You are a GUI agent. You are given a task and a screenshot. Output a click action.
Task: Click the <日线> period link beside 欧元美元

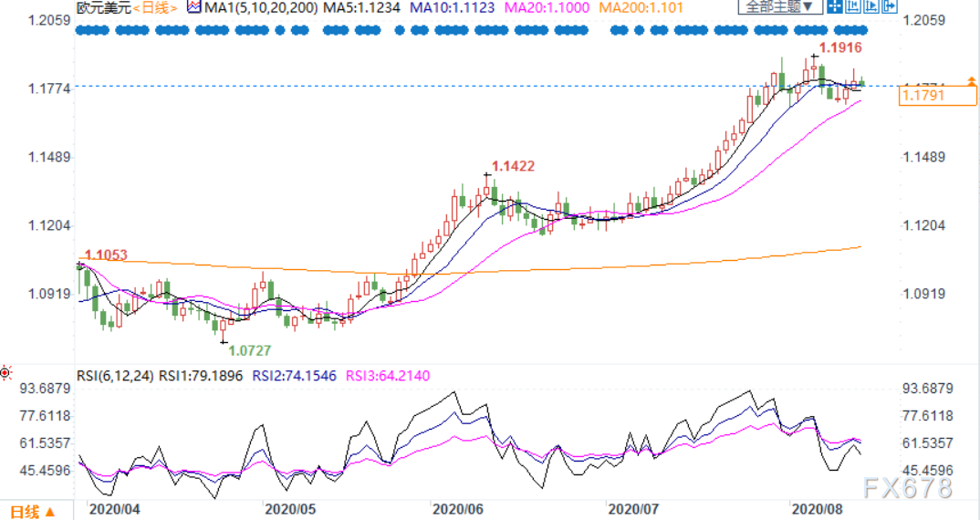(x=156, y=8)
